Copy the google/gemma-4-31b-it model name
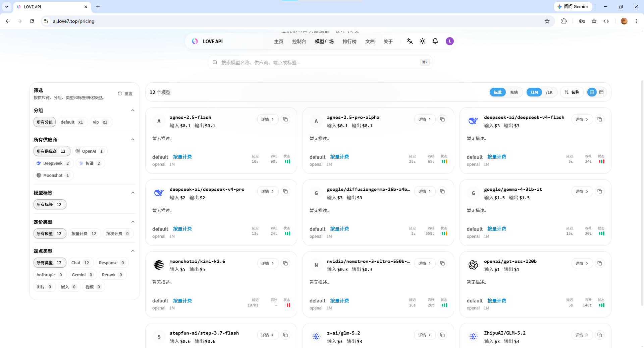This screenshot has height=348, width=644. (600, 191)
